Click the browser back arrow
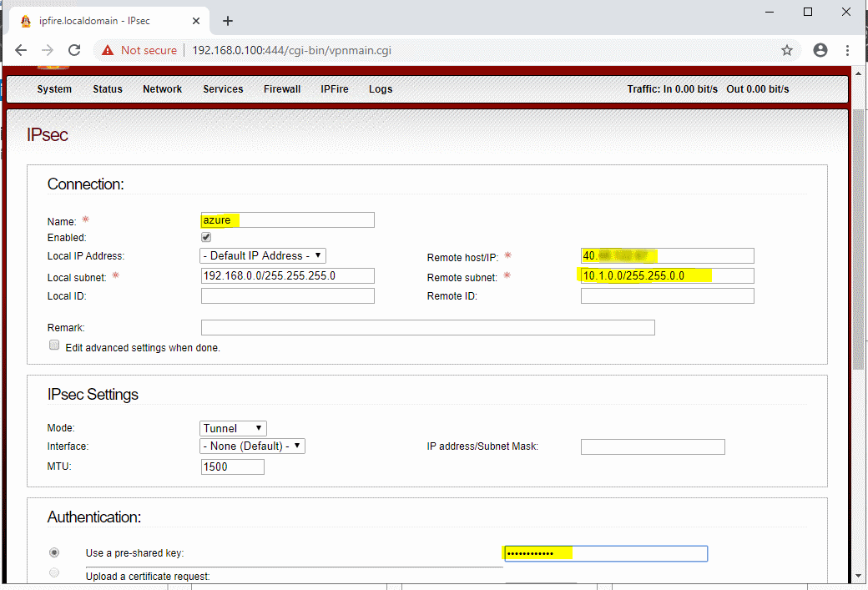Image resolution: width=868 pixels, height=590 pixels. pos(22,50)
